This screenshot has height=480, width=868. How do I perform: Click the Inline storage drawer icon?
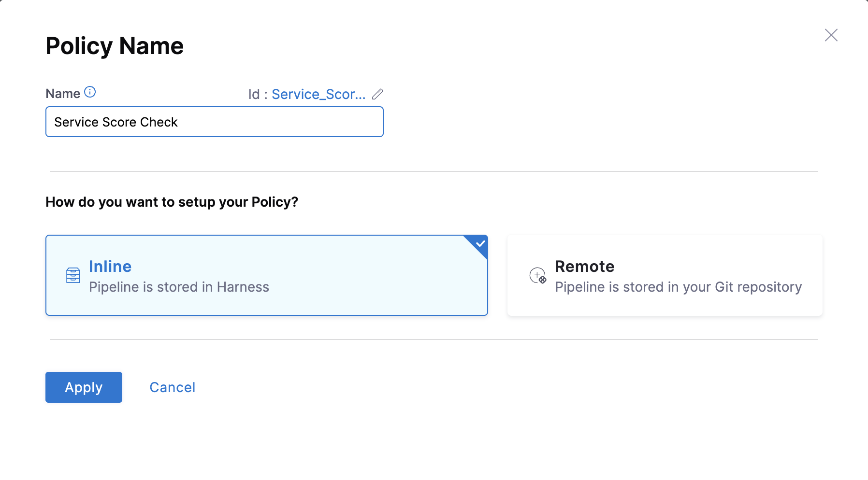[73, 275]
